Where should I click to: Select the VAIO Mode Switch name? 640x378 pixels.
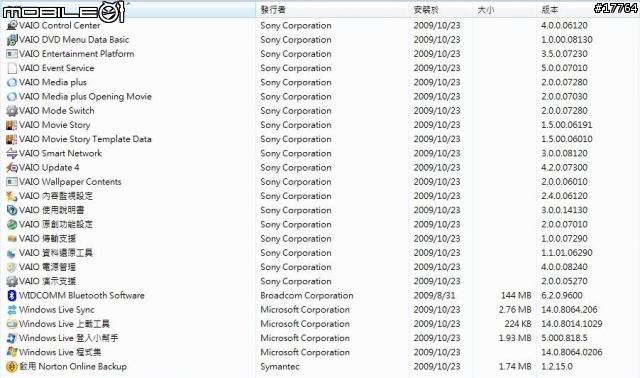pyautogui.click(x=56, y=111)
